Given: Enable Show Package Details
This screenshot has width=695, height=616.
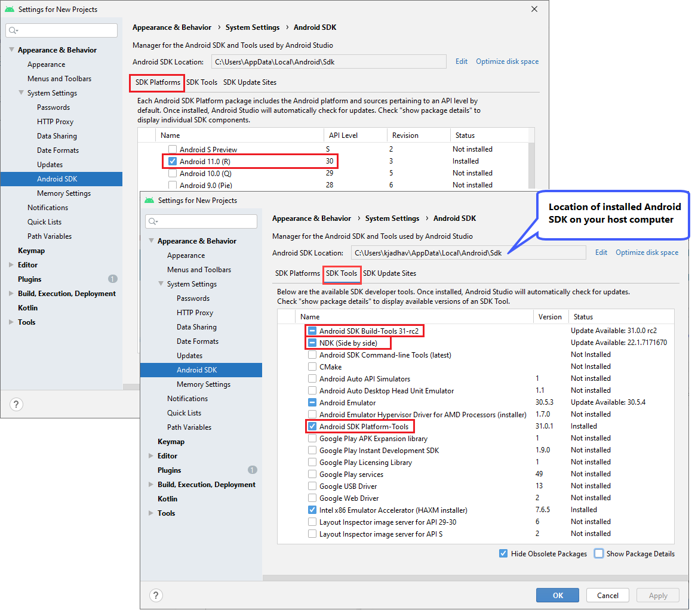Looking at the screenshot, I should pos(598,553).
